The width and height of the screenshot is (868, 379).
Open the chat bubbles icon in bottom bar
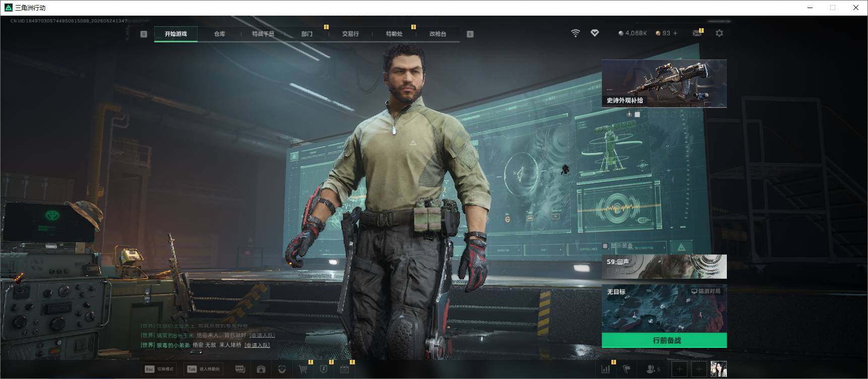point(240,369)
